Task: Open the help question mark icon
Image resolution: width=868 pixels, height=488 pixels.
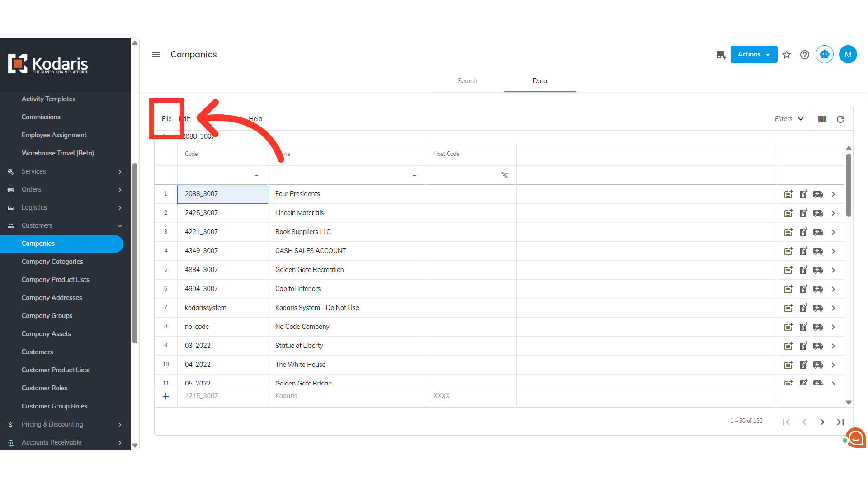Action: (805, 55)
